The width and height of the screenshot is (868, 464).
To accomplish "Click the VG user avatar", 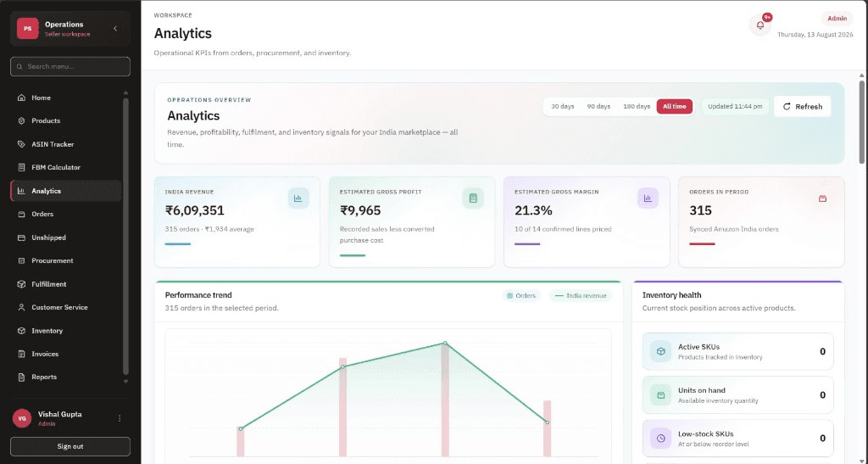I will coord(22,418).
